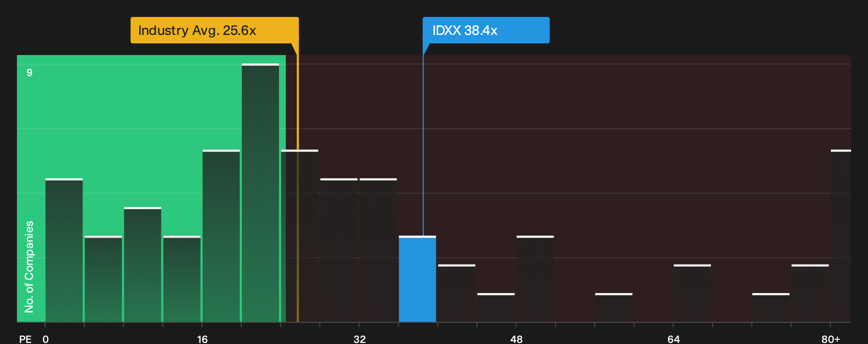Screen dimensions: 868x344
Task: Click the axis label 0
Action: (x=46, y=339)
